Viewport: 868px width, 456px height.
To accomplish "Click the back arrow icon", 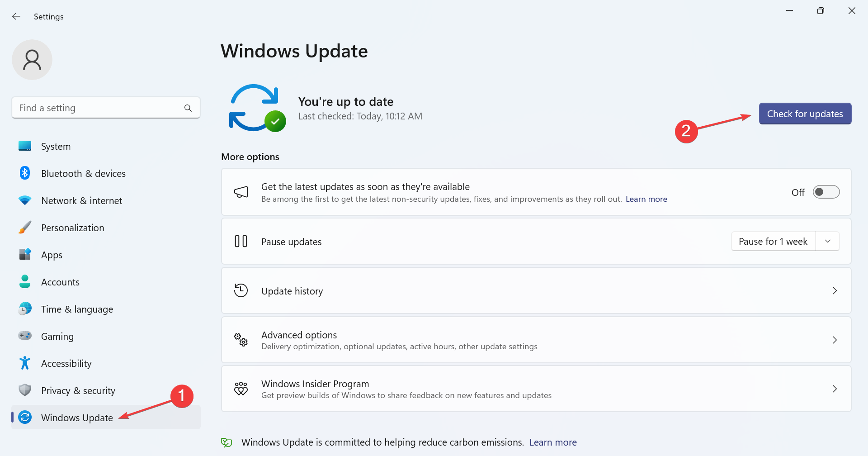I will click(x=16, y=16).
